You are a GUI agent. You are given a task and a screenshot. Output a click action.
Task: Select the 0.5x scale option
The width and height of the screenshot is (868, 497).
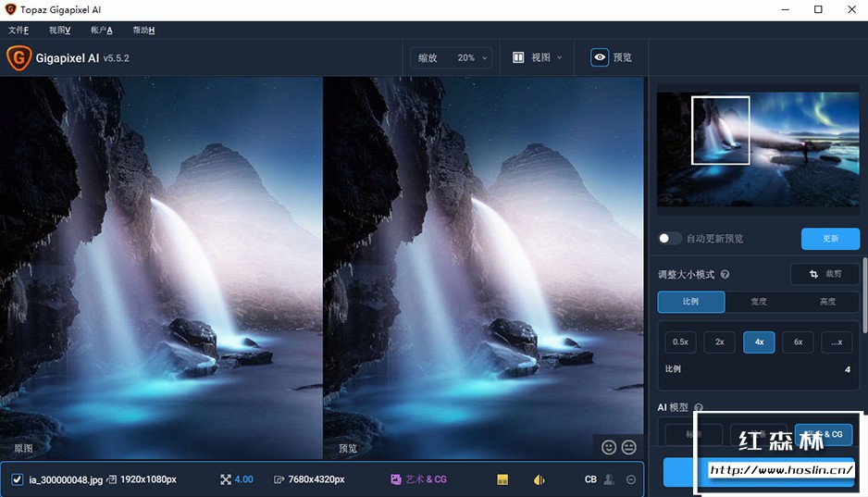coord(680,342)
